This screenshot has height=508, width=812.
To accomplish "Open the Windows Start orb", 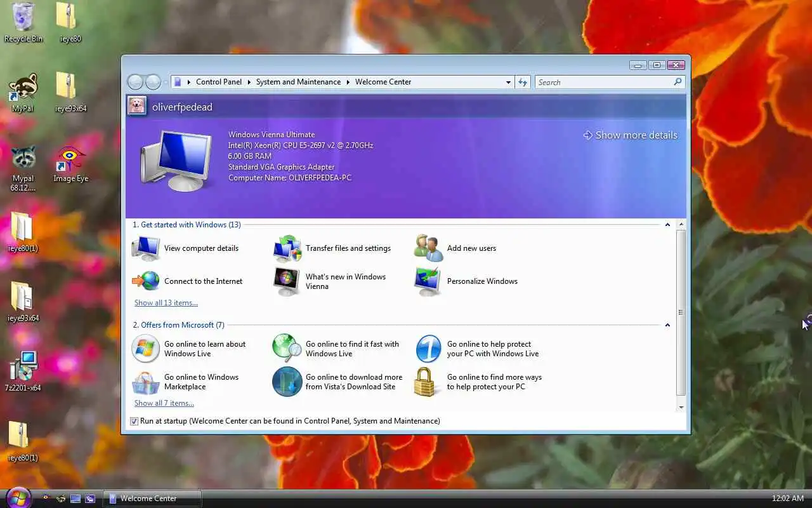I will (x=18, y=497).
